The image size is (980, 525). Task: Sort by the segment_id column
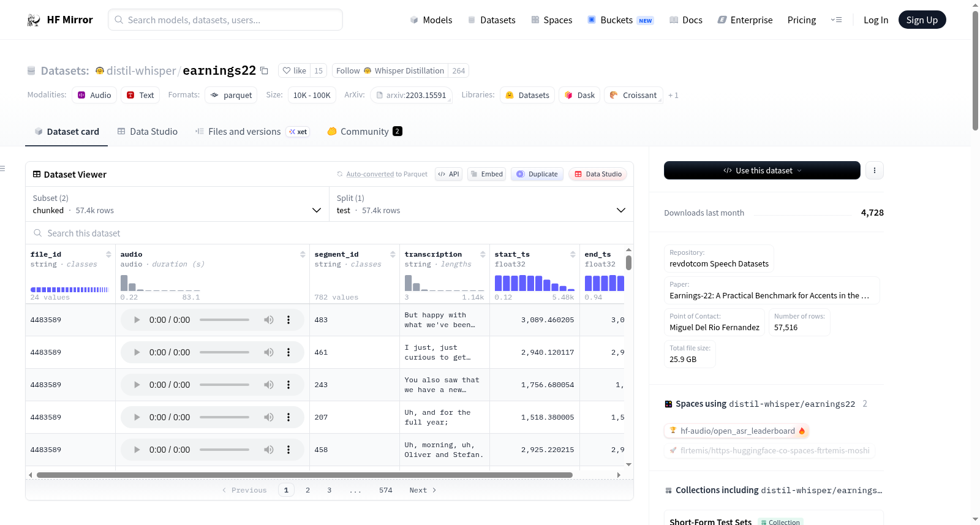click(393, 254)
